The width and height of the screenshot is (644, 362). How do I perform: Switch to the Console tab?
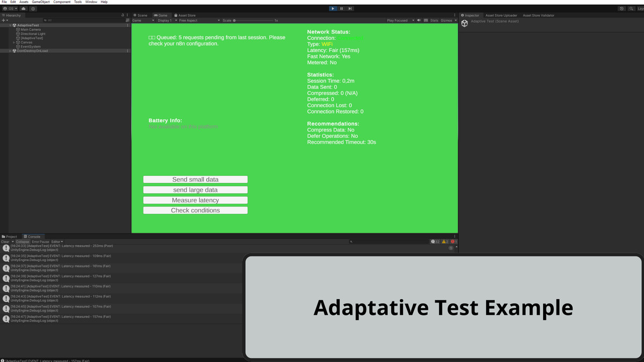32,237
